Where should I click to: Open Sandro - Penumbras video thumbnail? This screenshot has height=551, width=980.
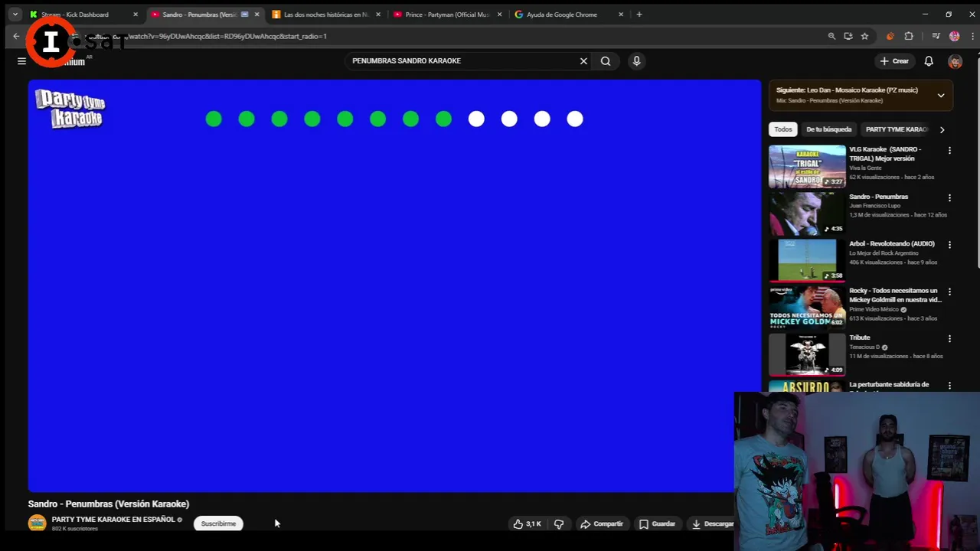point(807,214)
